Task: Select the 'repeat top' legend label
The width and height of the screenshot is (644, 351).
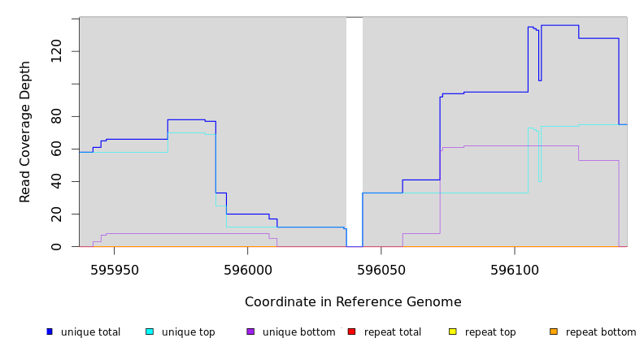Action: (x=490, y=332)
